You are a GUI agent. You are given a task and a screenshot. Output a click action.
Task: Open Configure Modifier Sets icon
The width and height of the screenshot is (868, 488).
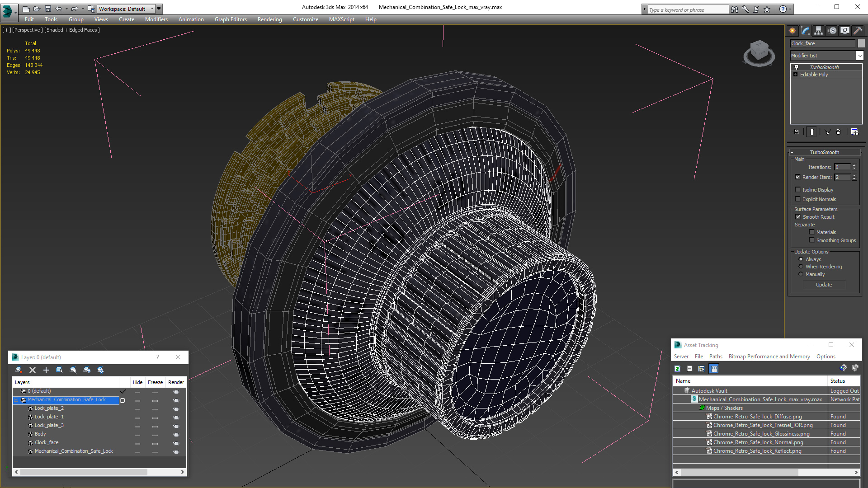pos(854,132)
